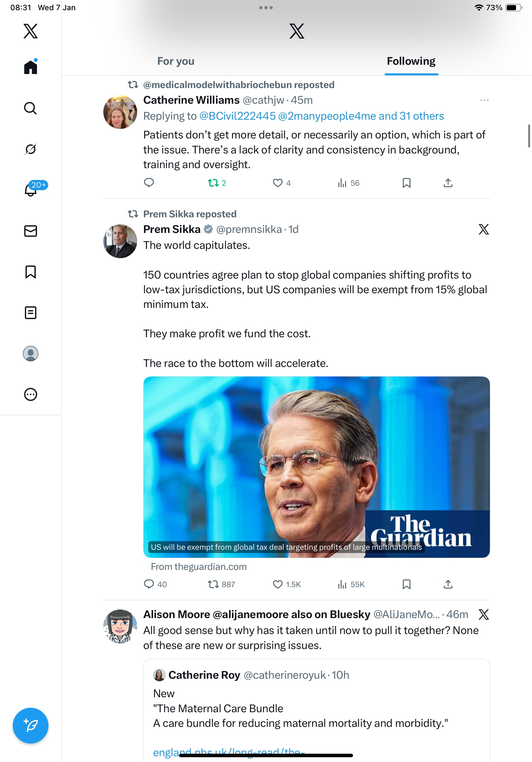Viewport: 532px width, 762px height.
Task: Open Lists from the sidebar icon
Action: click(x=30, y=313)
